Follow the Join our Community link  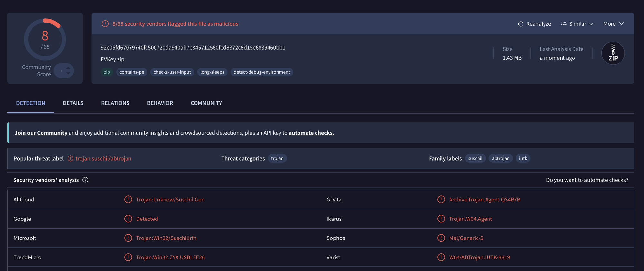pyautogui.click(x=41, y=133)
